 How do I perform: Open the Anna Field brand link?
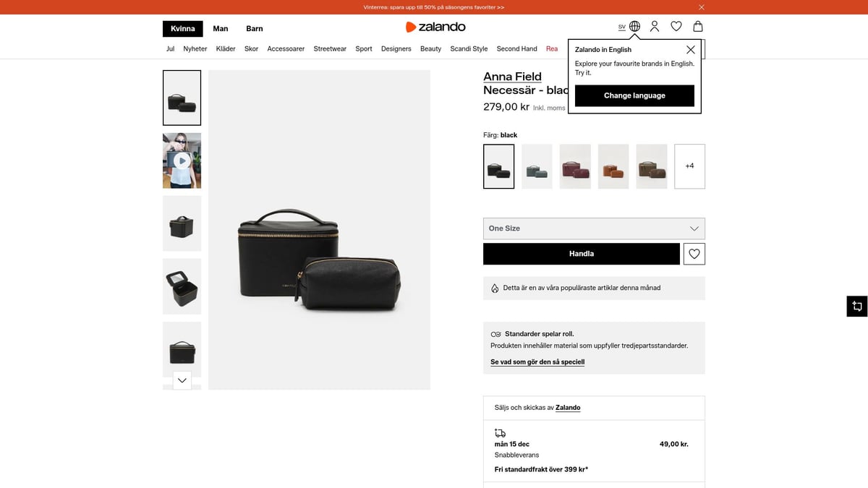point(512,77)
